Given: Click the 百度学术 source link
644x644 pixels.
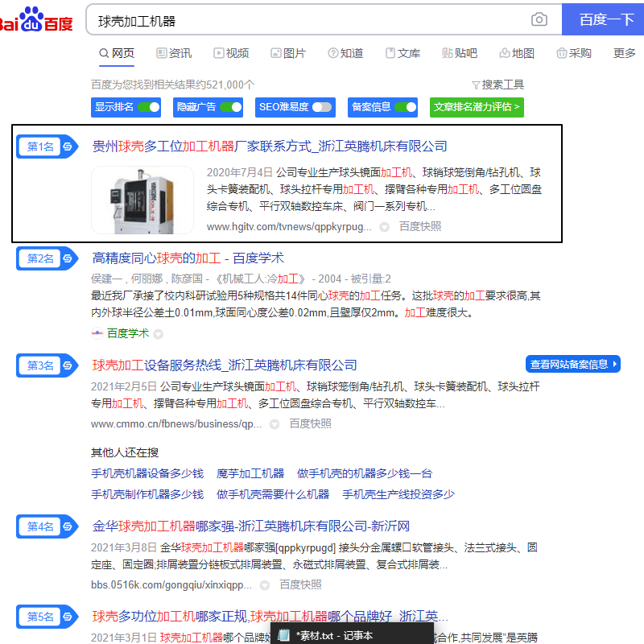Looking at the screenshot, I should click(128, 333).
